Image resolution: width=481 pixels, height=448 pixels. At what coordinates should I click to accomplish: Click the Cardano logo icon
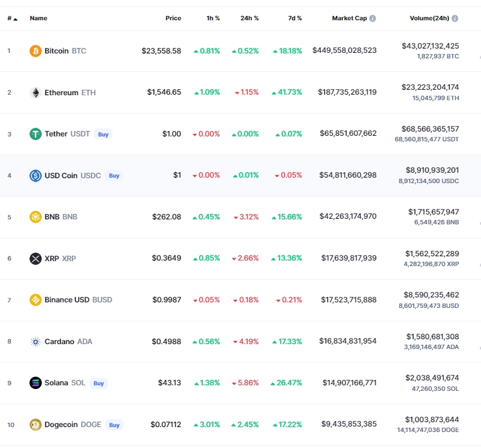click(x=36, y=342)
